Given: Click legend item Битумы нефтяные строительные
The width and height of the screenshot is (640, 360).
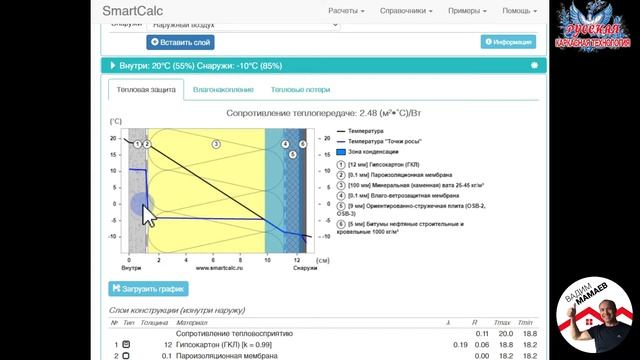Looking at the screenshot, I should [400, 228].
